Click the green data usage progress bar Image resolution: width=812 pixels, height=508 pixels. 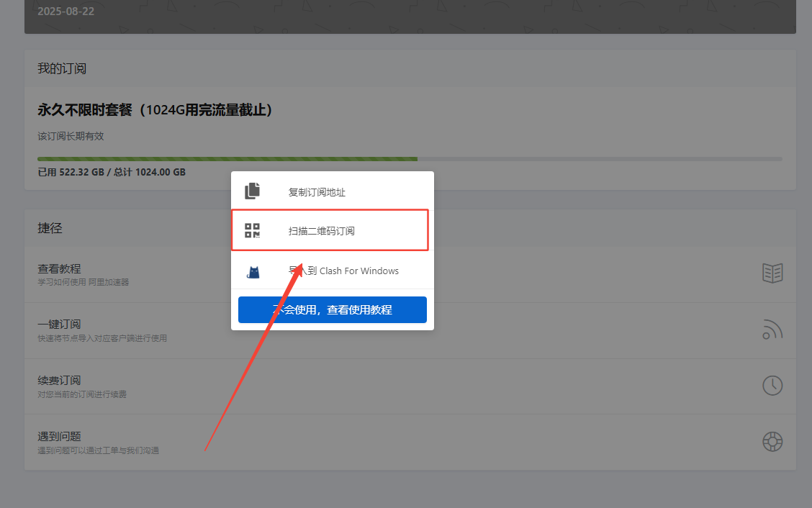pyautogui.click(x=227, y=159)
